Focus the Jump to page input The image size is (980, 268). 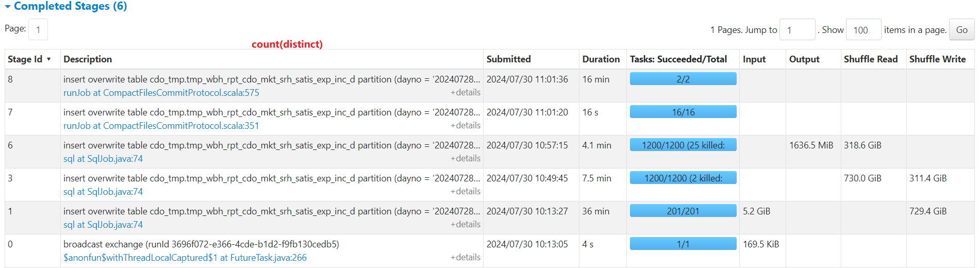point(798,29)
